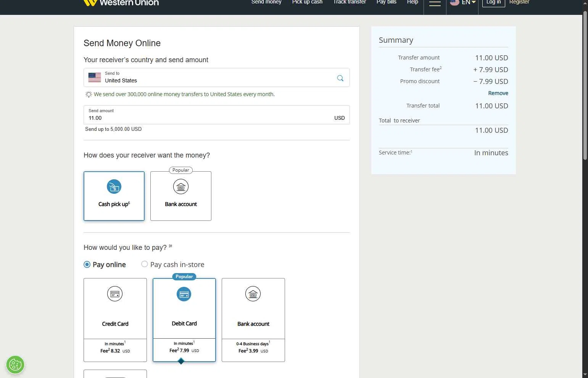Image resolution: width=588 pixels, height=378 pixels.
Task: Click the 'Fee 8.32 USD' text on Credit Card
Action: [x=115, y=351]
